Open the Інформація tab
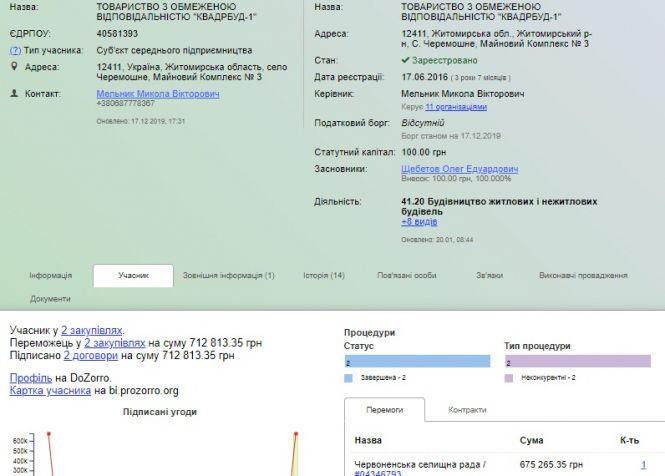The height and width of the screenshot is (476, 665). click(x=50, y=275)
